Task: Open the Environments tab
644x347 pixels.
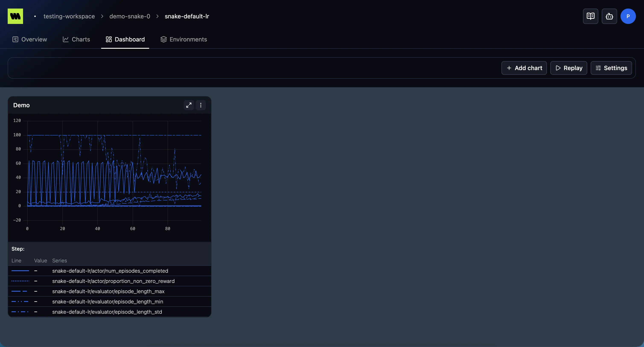Action: pyautogui.click(x=184, y=39)
